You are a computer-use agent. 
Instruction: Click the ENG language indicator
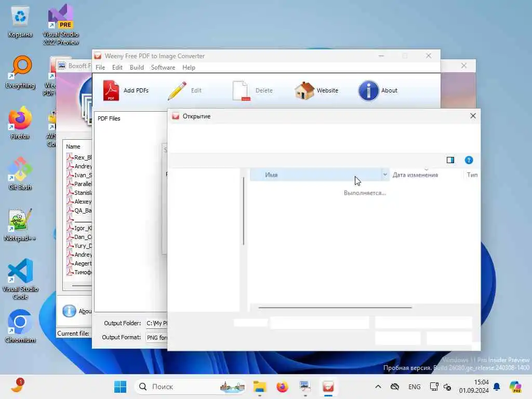pos(414,387)
